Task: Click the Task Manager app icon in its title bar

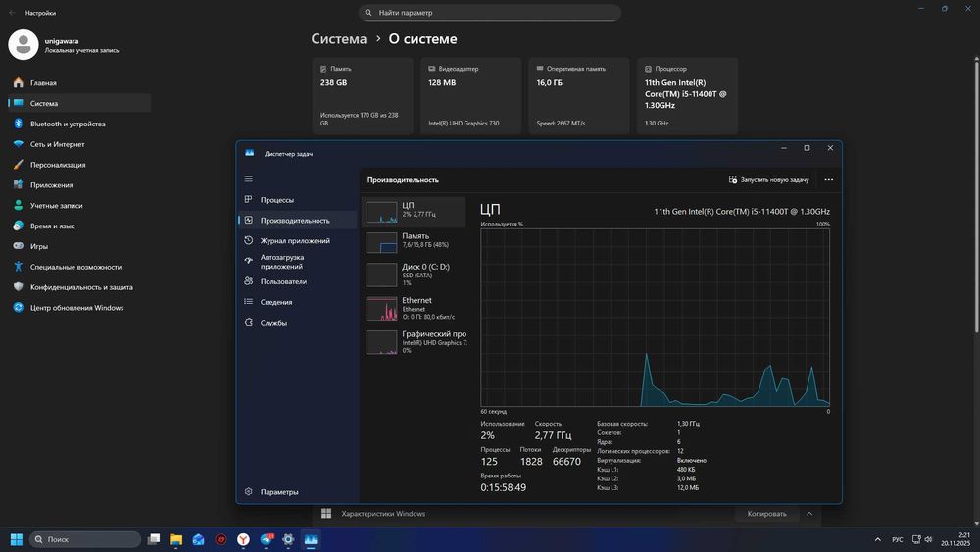Action: 249,153
